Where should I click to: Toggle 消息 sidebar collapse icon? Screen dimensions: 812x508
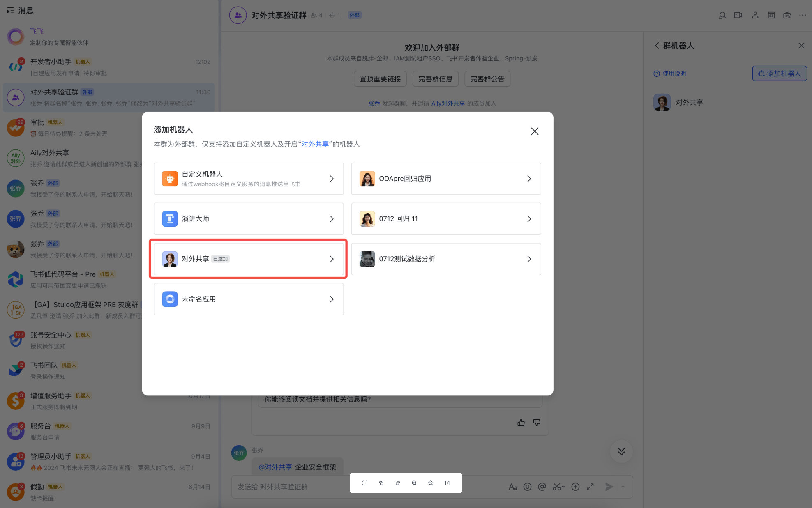(x=10, y=10)
